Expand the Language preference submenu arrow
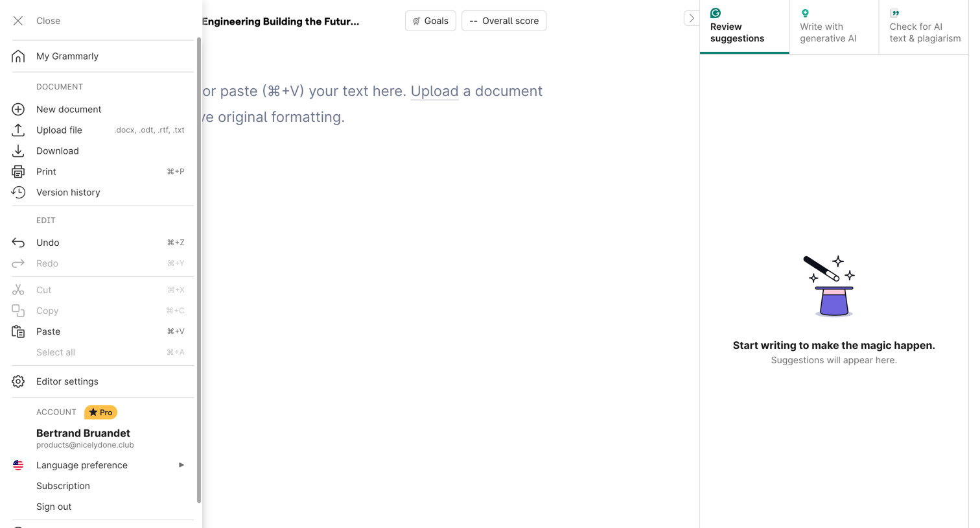This screenshot has width=980, height=528. pyautogui.click(x=181, y=465)
